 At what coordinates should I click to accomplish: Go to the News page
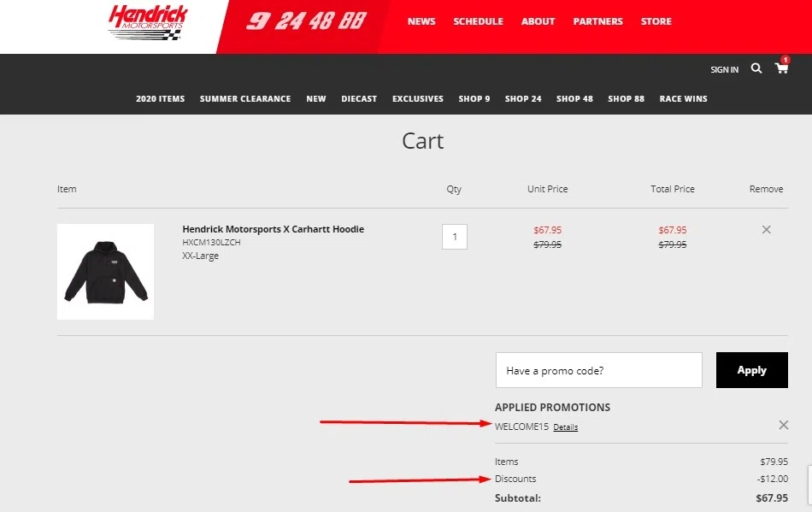[421, 21]
